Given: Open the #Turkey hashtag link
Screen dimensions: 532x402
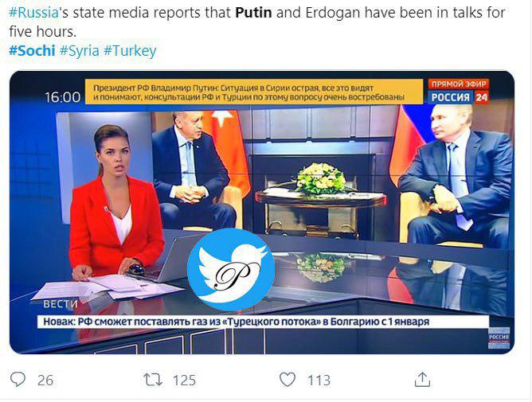Looking at the screenshot, I should point(130,50).
